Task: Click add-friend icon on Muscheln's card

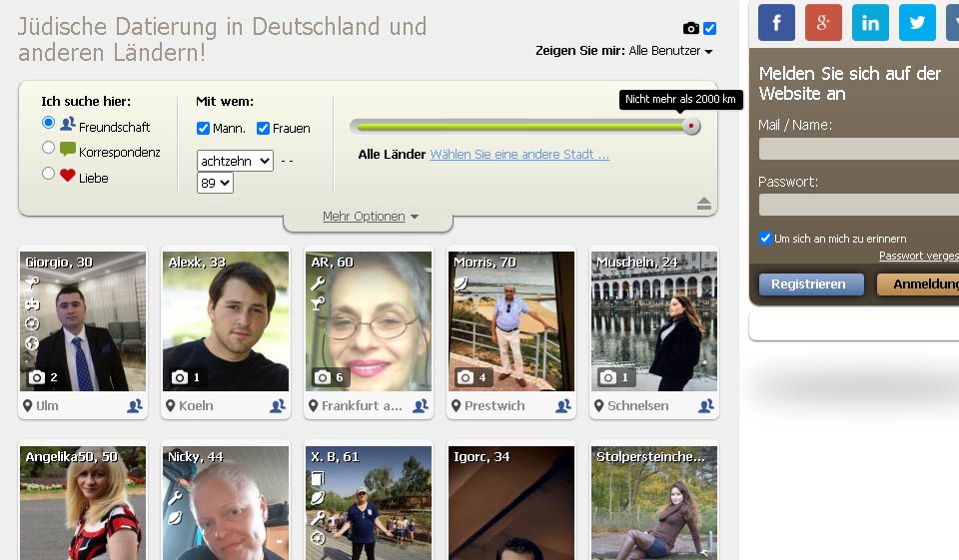Action: pyautogui.click(x=706, y=406)
